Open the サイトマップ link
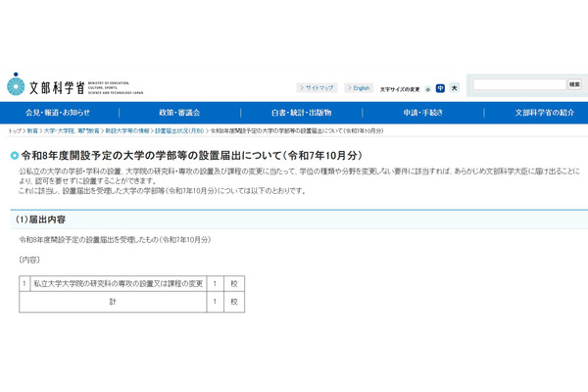The height and width of the screenshot is (392, 588). (317, 88)
